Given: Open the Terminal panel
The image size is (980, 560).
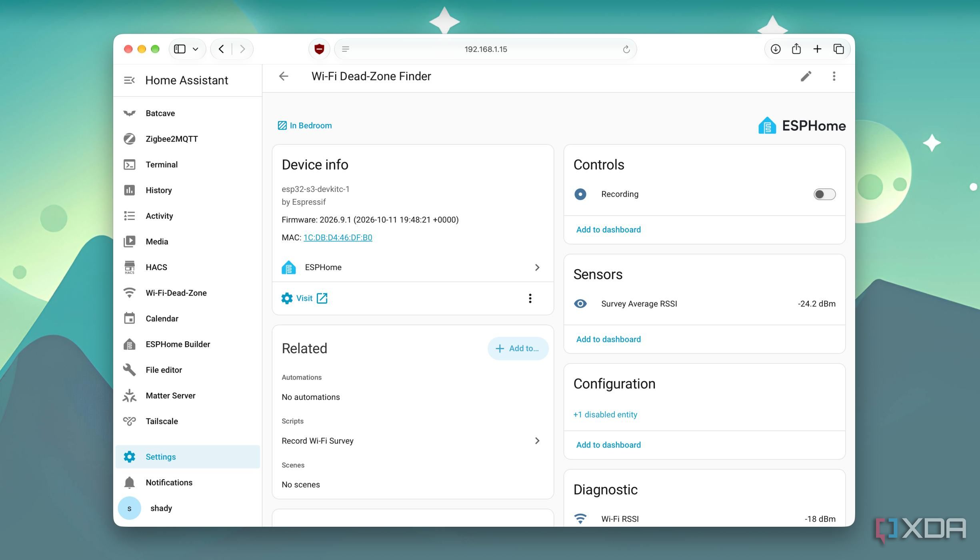Looking at the screenshot, I should tap(187, 164).
